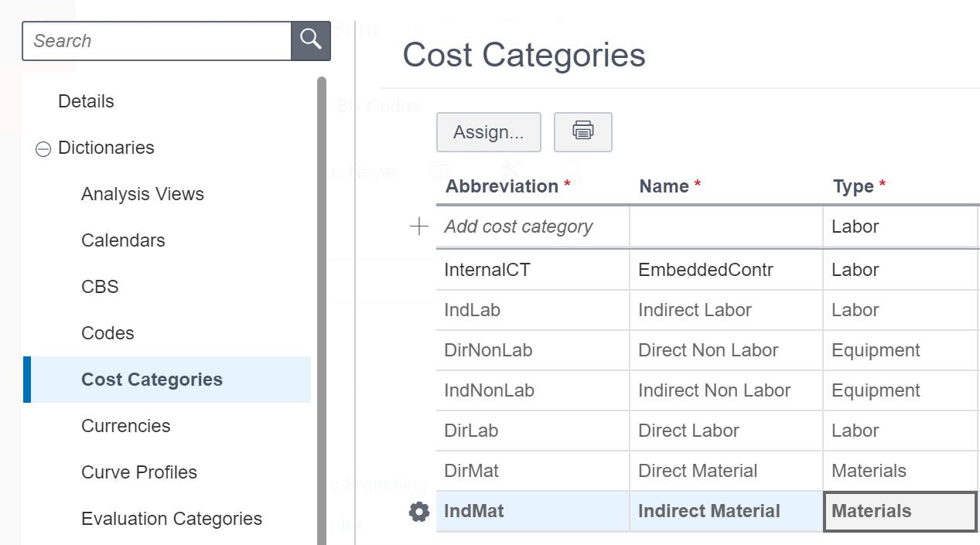Select Analysis Views in the sidebar
Image resolution: width=980 pixels, height=545 pixels.
(142, 194)
